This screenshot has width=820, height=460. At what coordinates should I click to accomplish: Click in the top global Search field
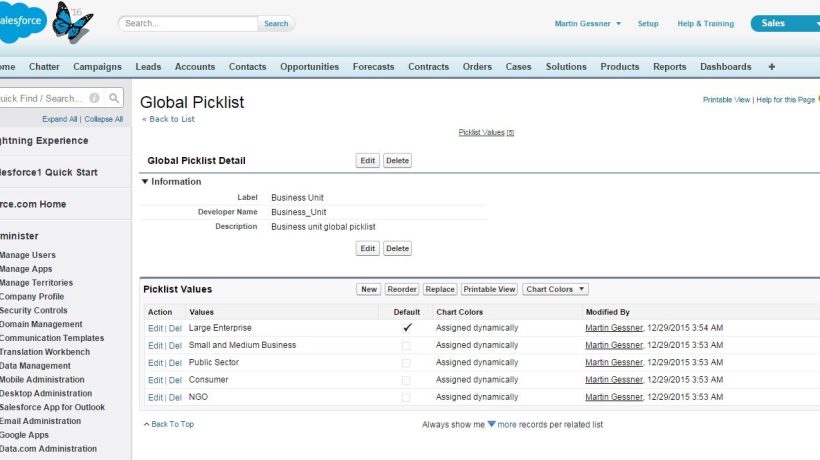click(188, 23)
